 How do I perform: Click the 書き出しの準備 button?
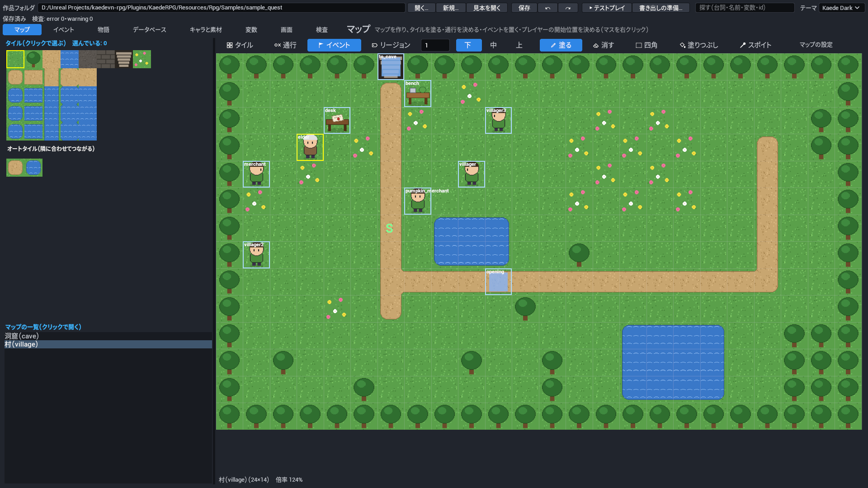point(661,8)
